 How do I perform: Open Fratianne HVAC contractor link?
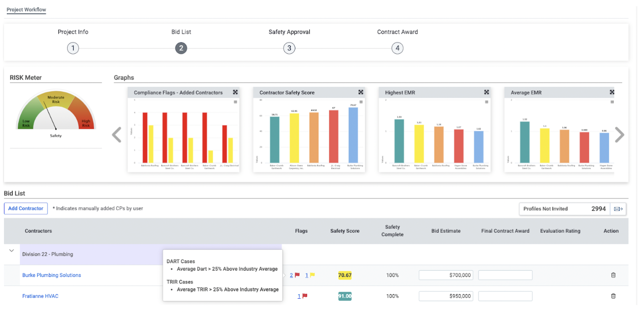coord(40,296)
